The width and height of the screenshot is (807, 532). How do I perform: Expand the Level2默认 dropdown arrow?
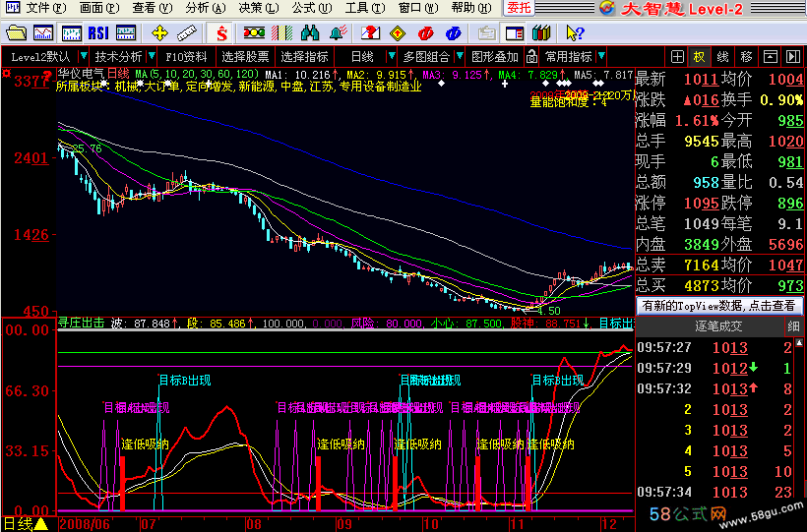[84, 56]
